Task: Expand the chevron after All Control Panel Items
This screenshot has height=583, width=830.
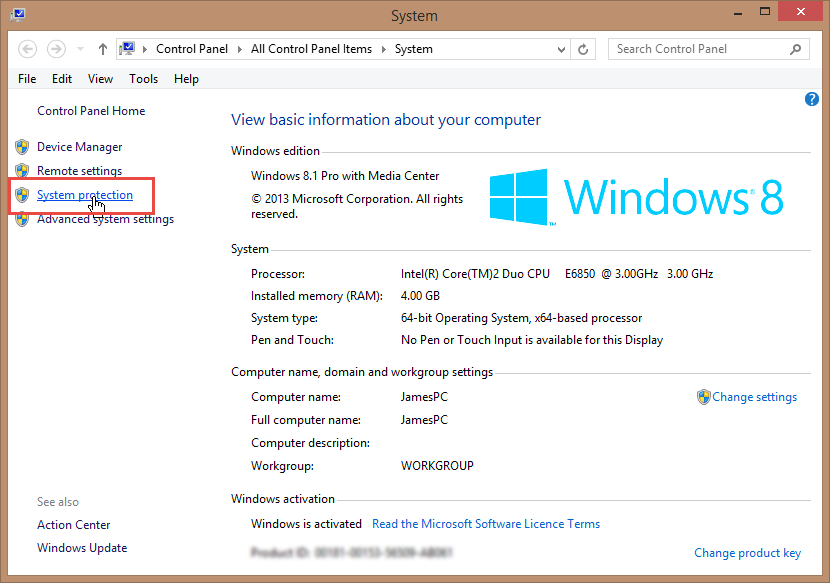Action: [384, 49]
